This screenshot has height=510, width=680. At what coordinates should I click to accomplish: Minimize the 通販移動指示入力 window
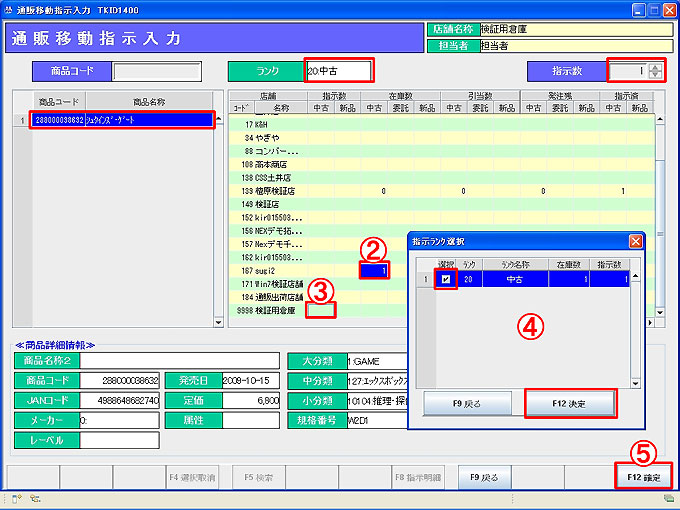[638, 10]
